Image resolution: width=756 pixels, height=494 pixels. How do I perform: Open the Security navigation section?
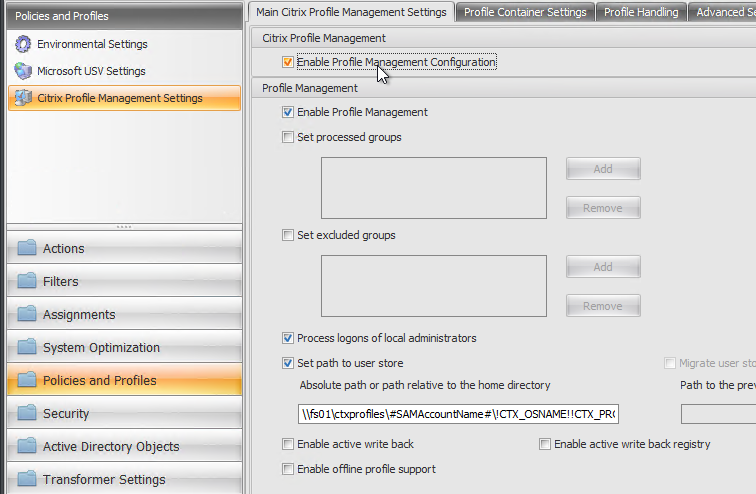[x=124, y=413]
